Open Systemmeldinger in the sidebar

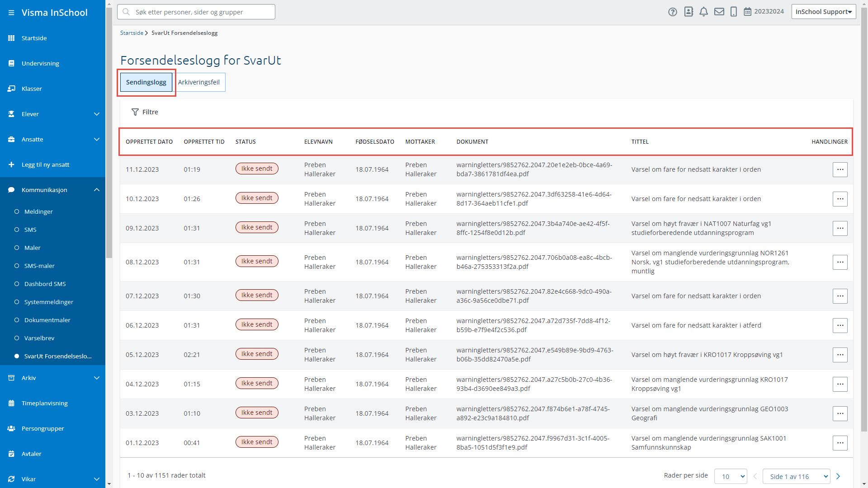tap(48, 302)
